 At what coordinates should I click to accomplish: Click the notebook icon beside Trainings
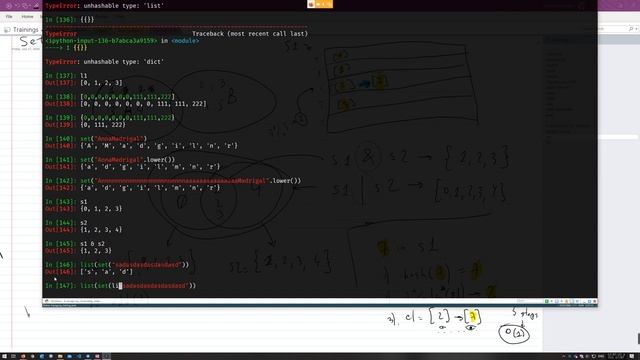click(7, 30)
